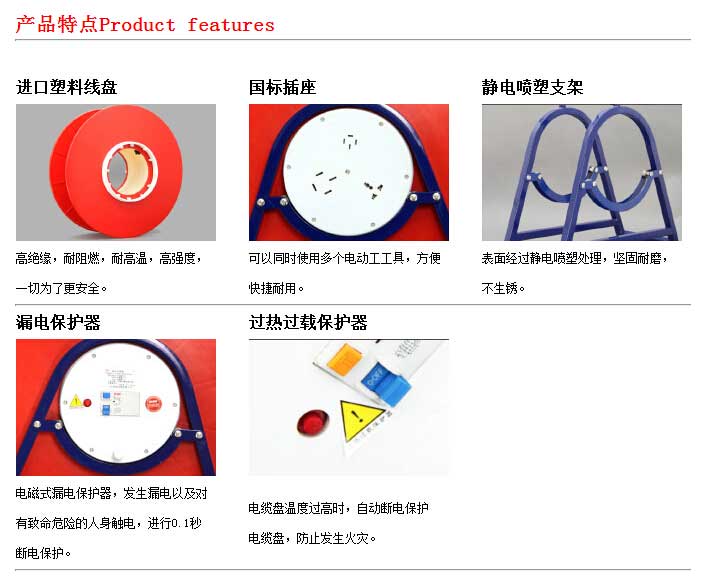Select the 国标插座 title

pyautogui.click(x=283, y=87)
